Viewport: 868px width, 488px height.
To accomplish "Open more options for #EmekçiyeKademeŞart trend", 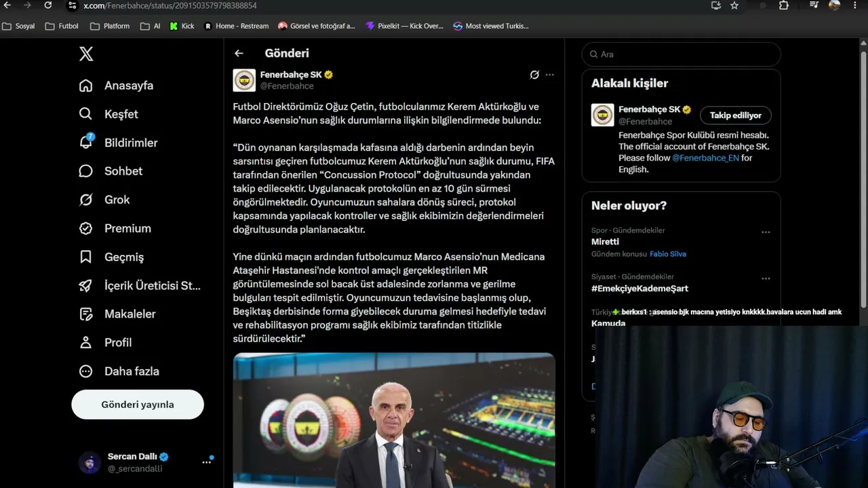I will click(766, 278).
